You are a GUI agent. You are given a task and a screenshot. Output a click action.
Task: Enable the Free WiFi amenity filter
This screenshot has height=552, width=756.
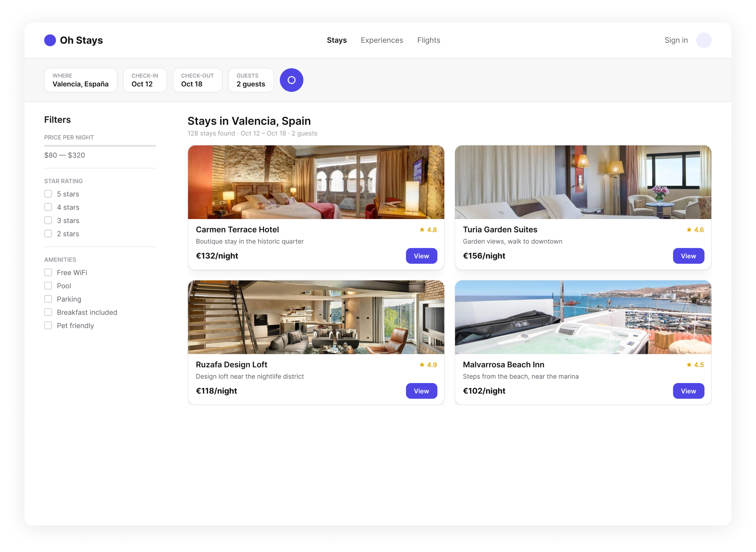[x=48, y=272]
